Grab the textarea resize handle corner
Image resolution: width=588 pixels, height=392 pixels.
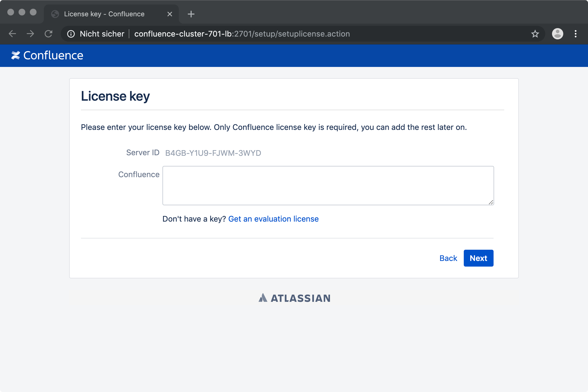point(491,202)
